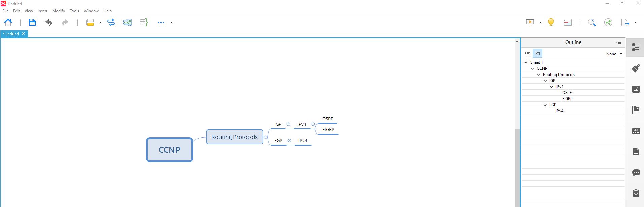Collapse the EGP branch toggle
Viewport: 644px width, 207px height.
[289, 141]
